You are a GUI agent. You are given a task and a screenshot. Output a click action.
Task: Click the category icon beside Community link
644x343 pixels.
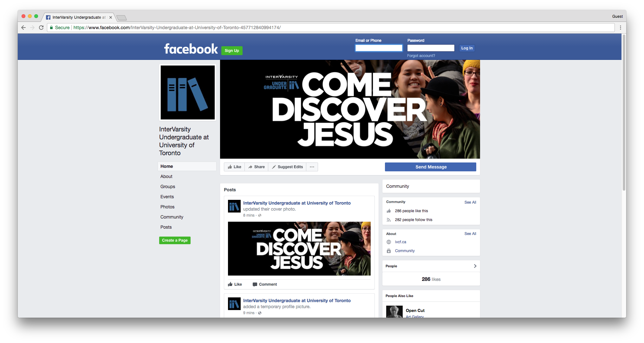389,251
